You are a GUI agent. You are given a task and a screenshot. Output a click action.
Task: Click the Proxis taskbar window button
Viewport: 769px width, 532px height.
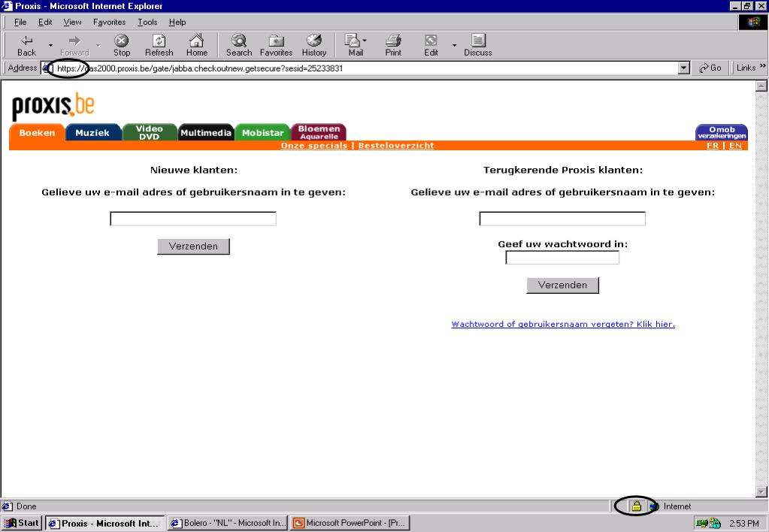pos(105,523)
